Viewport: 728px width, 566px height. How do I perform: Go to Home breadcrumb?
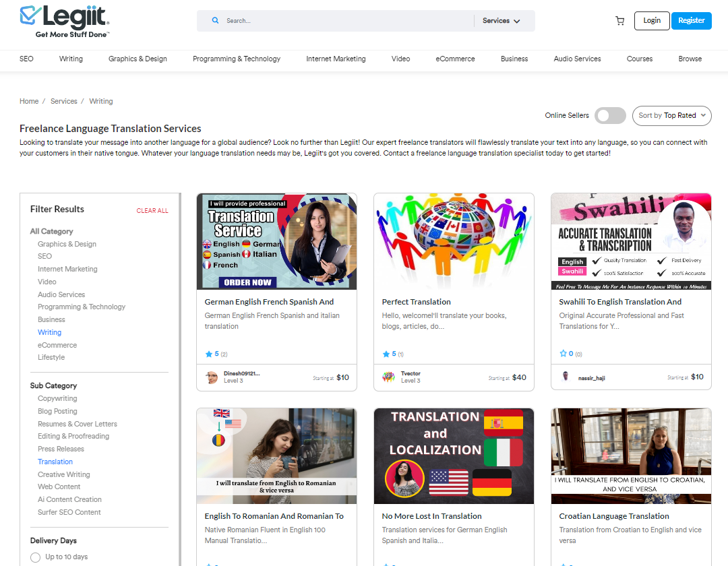tap(29, 101)
